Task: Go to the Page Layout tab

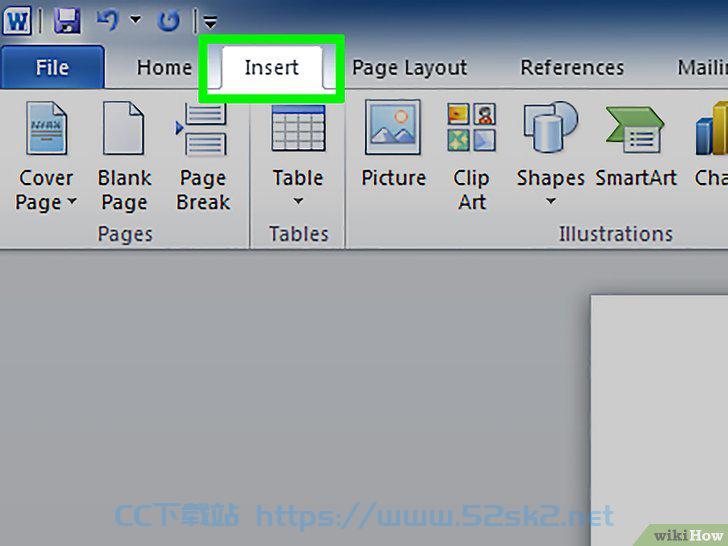Action: [410, 68]
